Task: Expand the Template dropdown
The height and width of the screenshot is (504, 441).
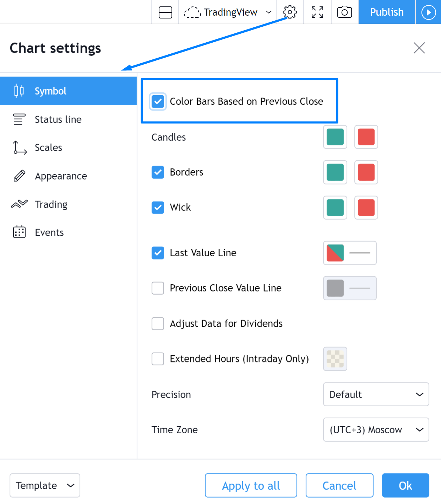Action: [45, 485]
